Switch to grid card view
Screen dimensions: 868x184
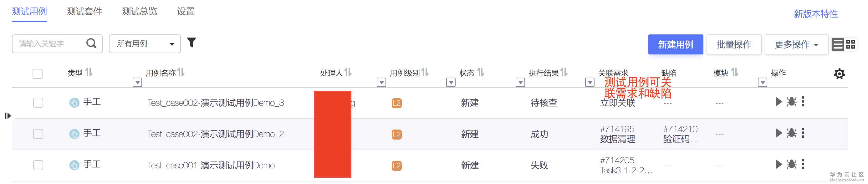851,44
